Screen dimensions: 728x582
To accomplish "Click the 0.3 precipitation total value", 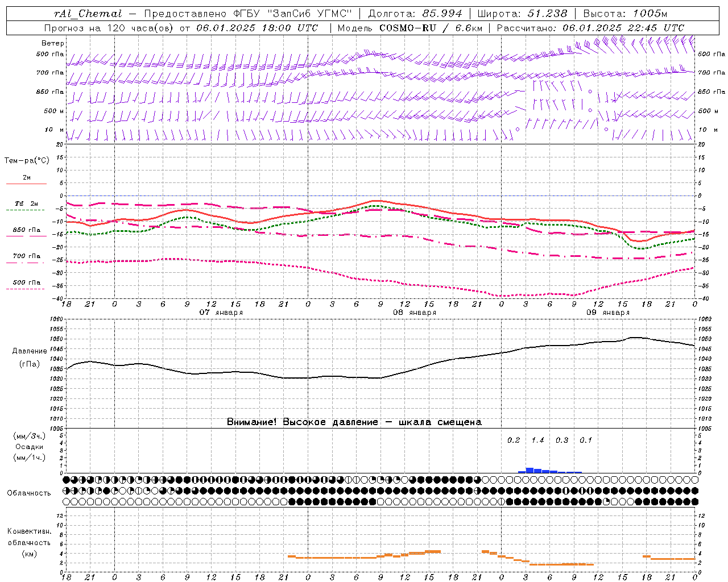I will [562, 440].
